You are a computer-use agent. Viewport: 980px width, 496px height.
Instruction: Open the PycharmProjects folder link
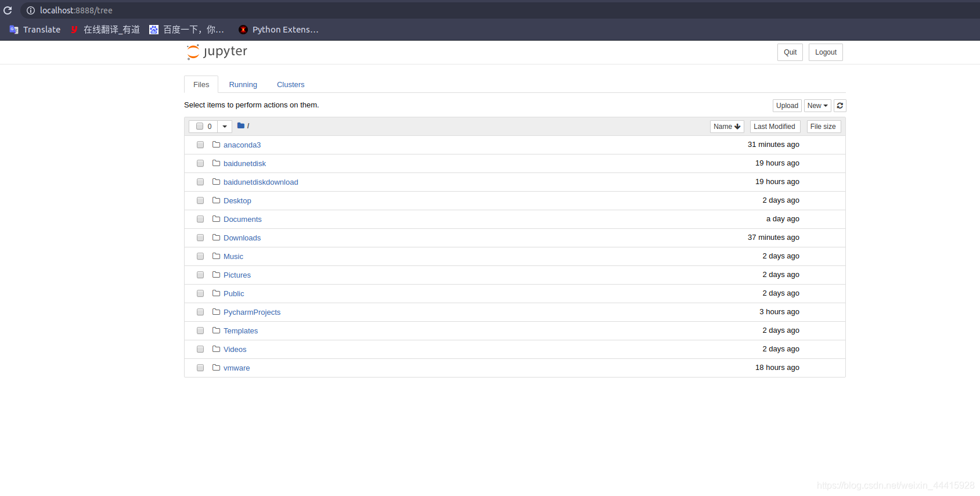click(x=252, y=312)
